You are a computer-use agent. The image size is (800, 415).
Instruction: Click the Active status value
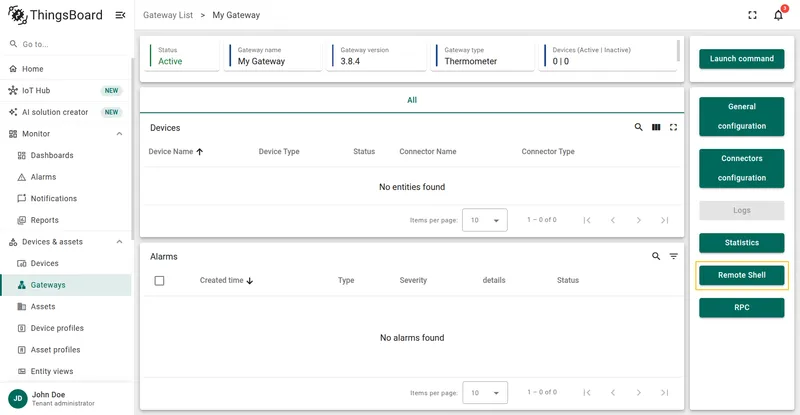click(x=170, y=61)
